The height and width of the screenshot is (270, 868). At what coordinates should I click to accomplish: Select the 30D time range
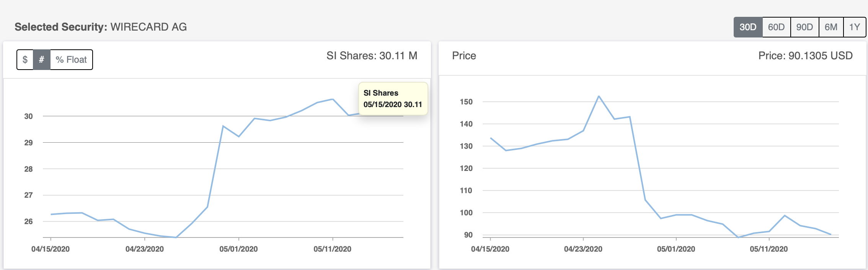748,27
